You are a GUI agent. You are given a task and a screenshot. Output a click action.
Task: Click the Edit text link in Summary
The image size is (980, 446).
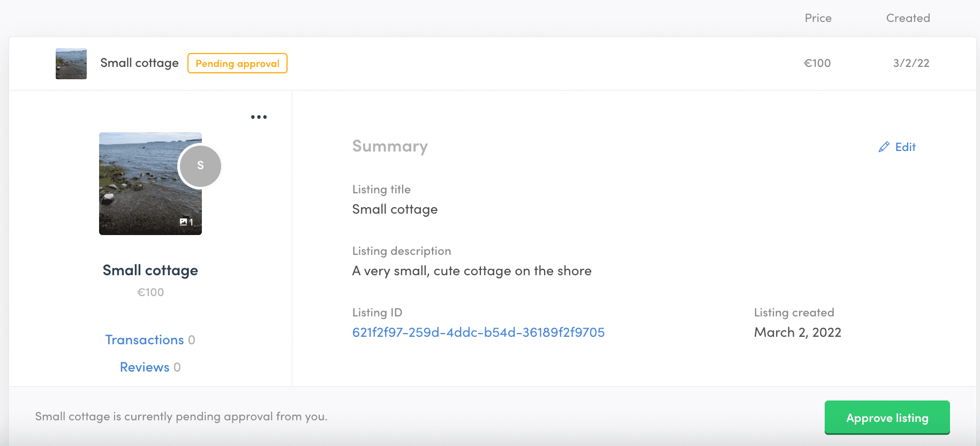point(905,147)
